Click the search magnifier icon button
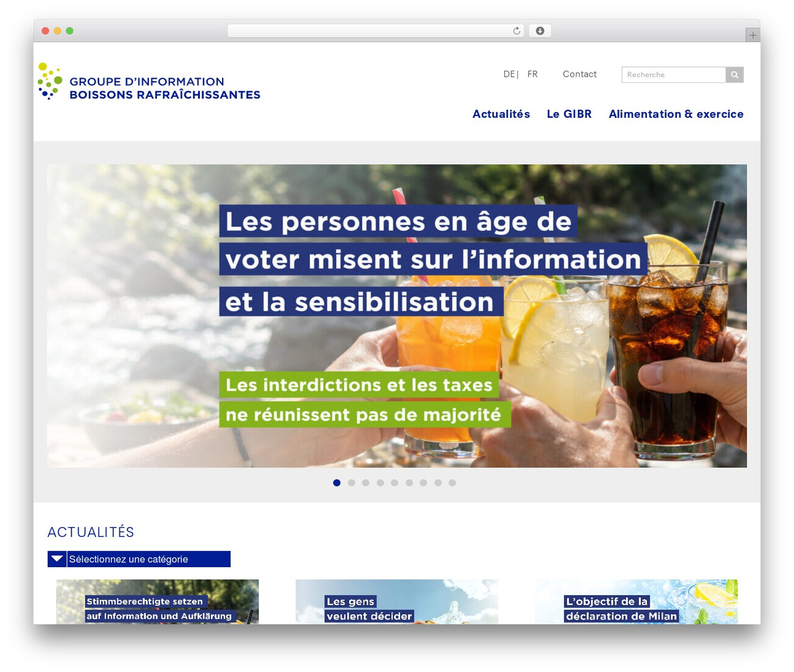This screenshot has width=794, height=672. 734,74
